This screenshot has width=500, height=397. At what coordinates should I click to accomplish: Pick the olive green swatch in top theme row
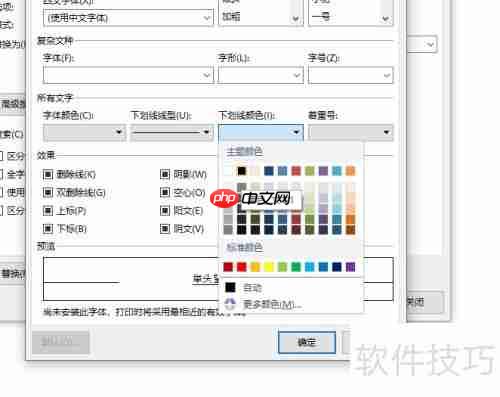(310, 171)
